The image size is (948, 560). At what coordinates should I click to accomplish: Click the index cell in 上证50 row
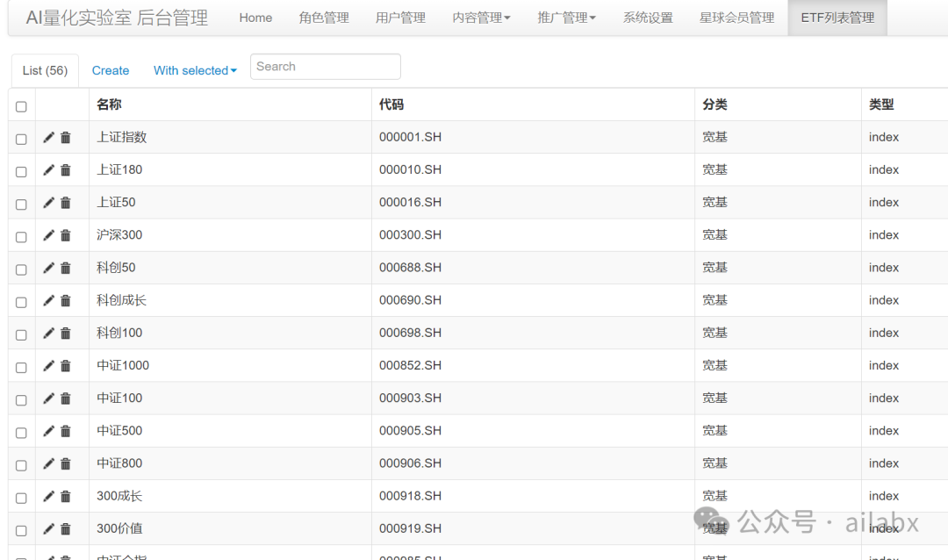884,203
